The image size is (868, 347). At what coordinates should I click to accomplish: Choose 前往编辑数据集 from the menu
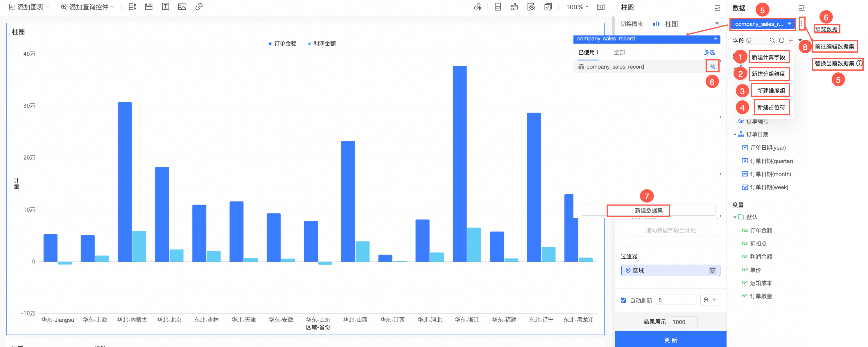point(834,46)
